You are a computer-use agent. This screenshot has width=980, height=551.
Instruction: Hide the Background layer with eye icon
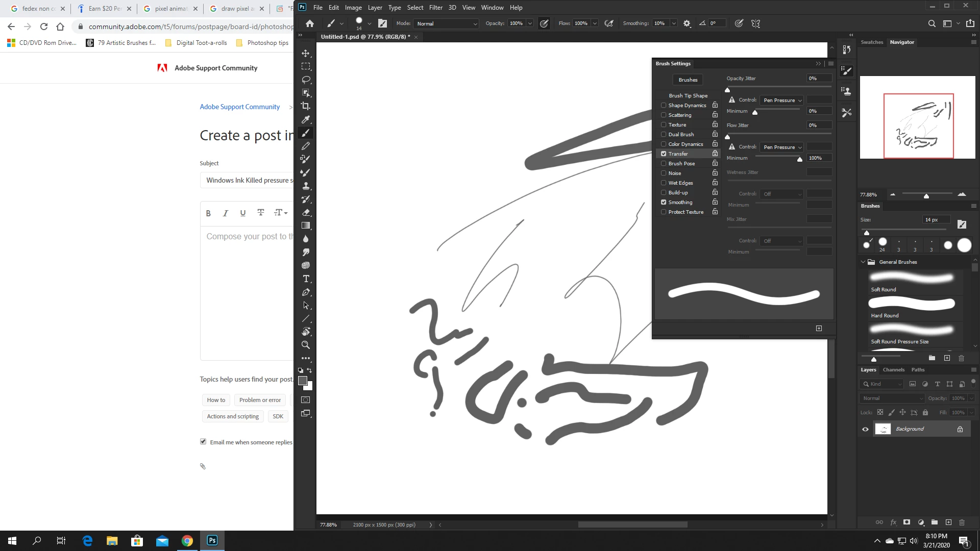(x=865, y=429)
